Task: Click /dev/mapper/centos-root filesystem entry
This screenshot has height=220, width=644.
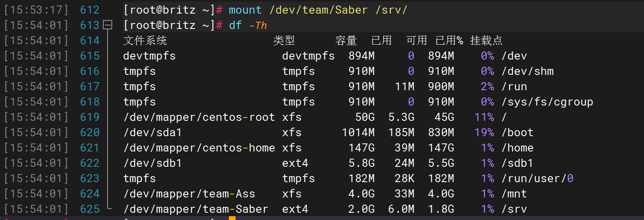Action: click(x=199, y=117)
